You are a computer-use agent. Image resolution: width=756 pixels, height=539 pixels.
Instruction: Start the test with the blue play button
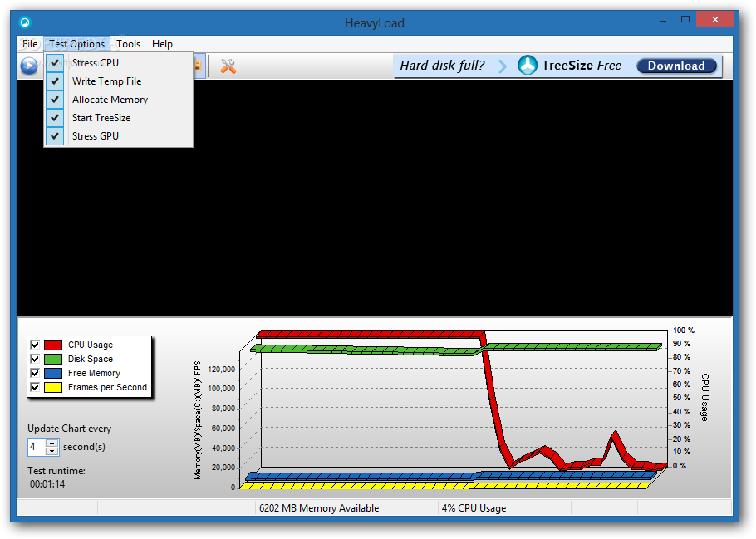[29, 66]
